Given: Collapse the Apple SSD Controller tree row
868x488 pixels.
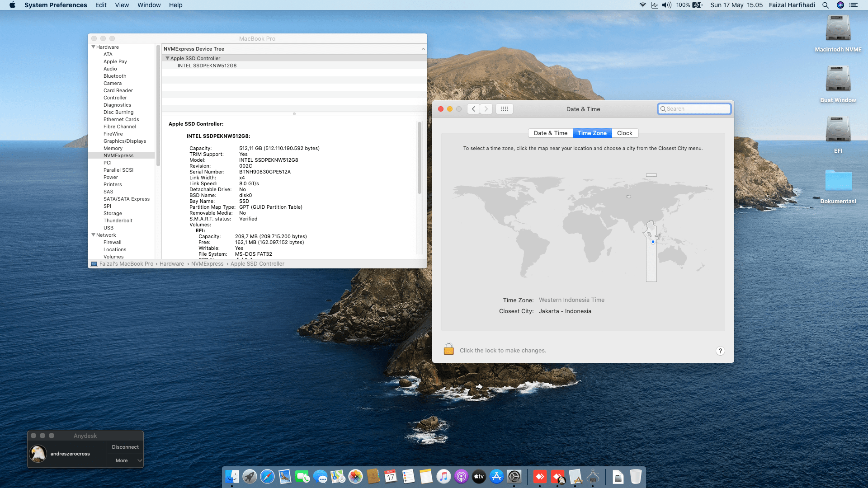Looking at the screenshot, I should pyautogui.click(x=167, y=58).
